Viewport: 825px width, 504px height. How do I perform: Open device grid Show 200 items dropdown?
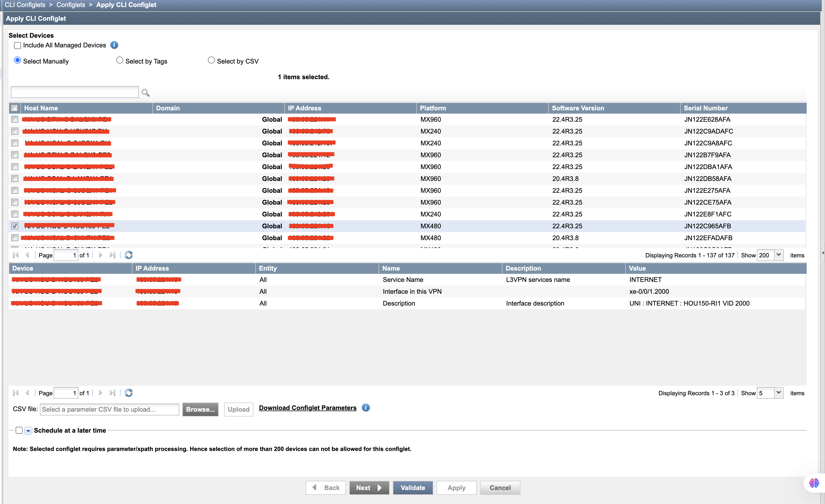[x=779, y=255]
